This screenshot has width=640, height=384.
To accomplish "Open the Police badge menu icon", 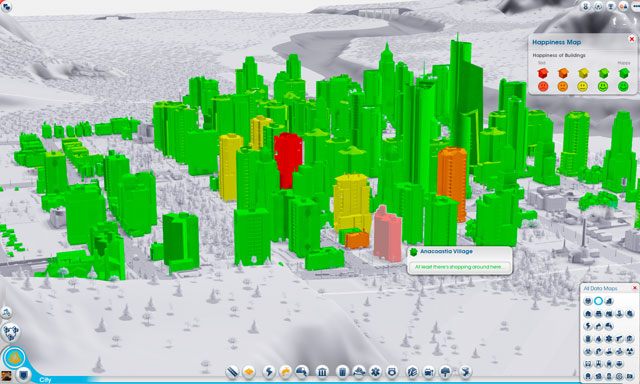I will [392, 372].
